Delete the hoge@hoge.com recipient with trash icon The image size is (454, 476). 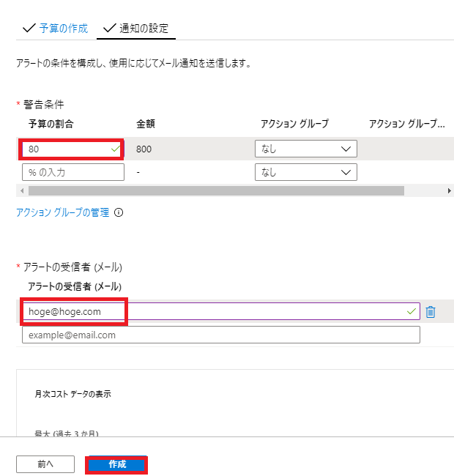tap(431, 312)
